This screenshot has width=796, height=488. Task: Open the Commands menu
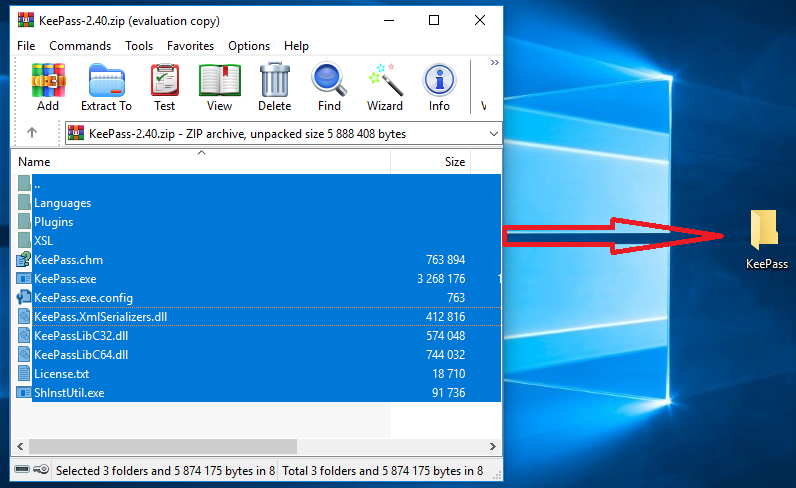pos(80,46)
